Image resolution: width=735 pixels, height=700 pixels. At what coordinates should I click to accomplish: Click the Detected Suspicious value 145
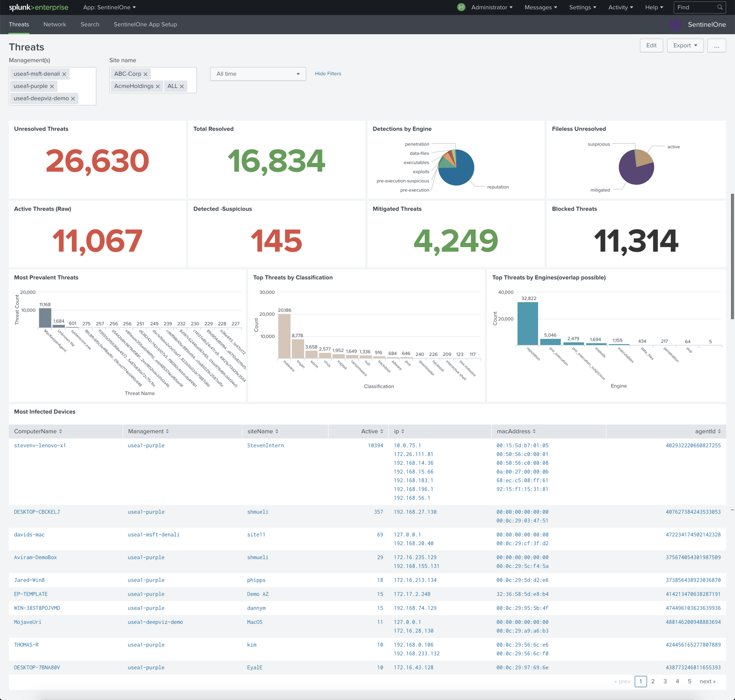pyautogui.click(x=276, y=240)
